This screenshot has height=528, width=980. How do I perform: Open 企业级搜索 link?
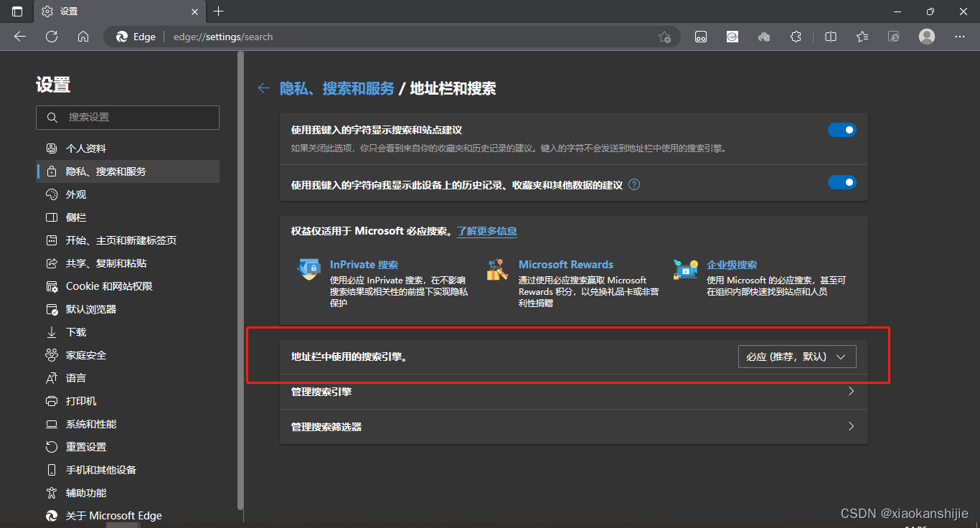click(x=732, y=265)
